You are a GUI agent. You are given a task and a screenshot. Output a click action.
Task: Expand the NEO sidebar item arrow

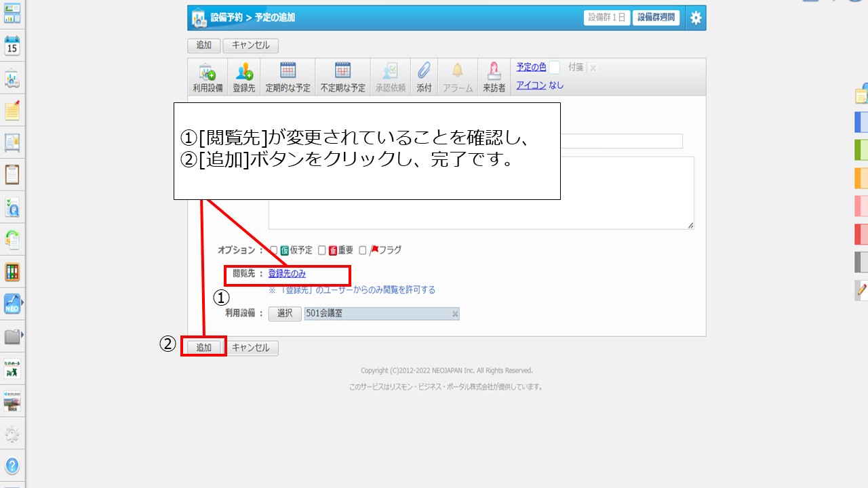[22, 302]
